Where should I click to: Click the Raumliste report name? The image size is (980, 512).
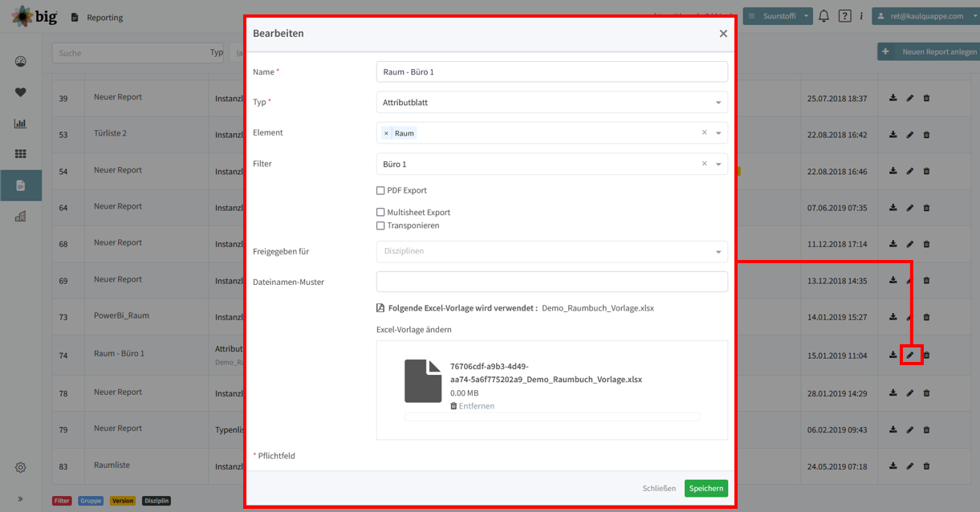[x=112, y=465]
